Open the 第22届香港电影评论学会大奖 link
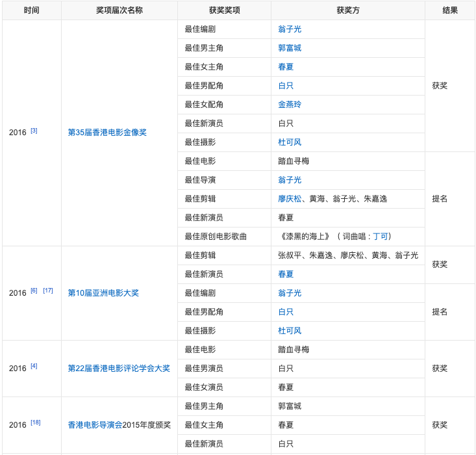Image resolution: width=476 pixels, height=455 pixels. [119, 369]
